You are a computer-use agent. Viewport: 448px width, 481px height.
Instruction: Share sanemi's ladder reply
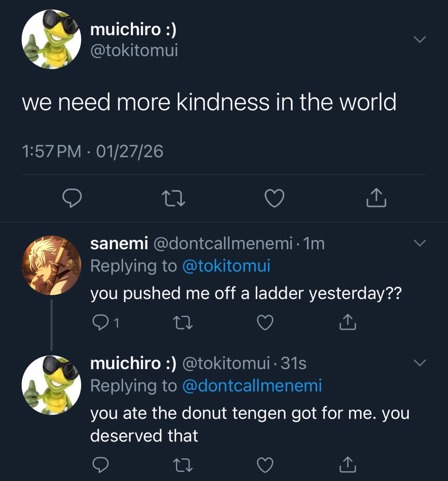348,322
